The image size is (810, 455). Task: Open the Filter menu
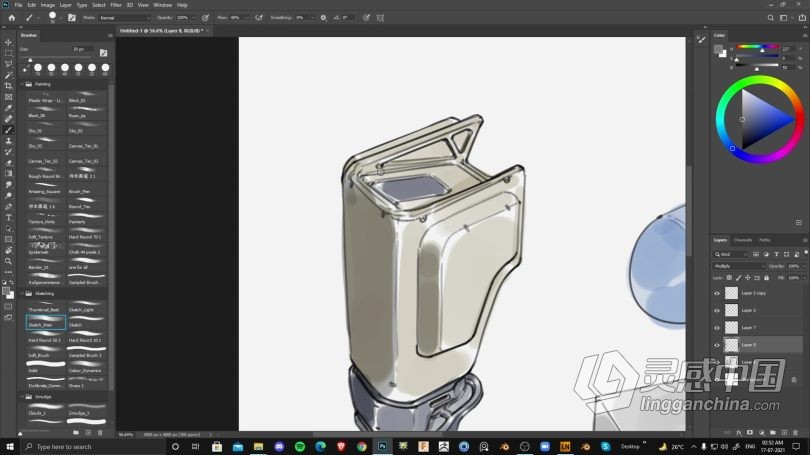[x=116, y=5]
